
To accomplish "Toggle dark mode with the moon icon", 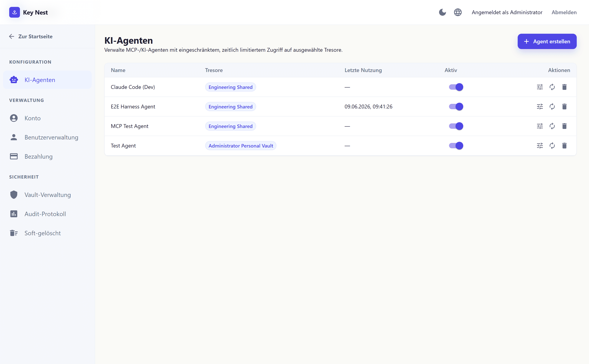I will coord(442,12).
